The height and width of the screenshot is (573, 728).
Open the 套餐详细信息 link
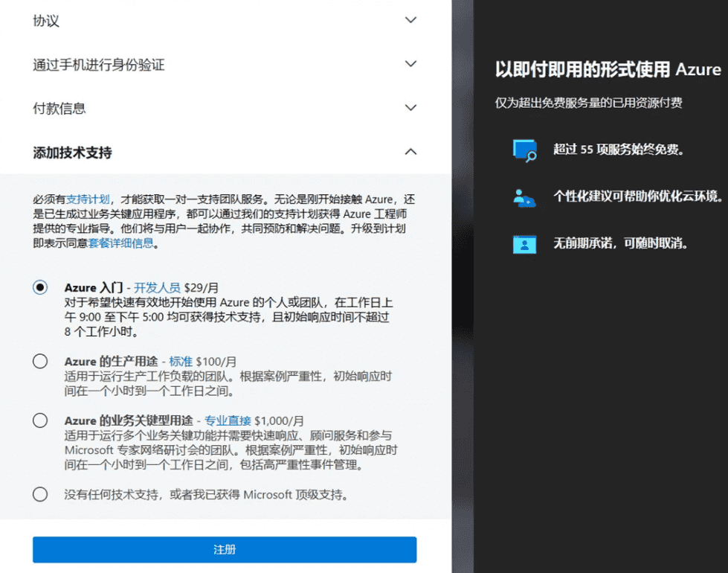pos(120,243)
